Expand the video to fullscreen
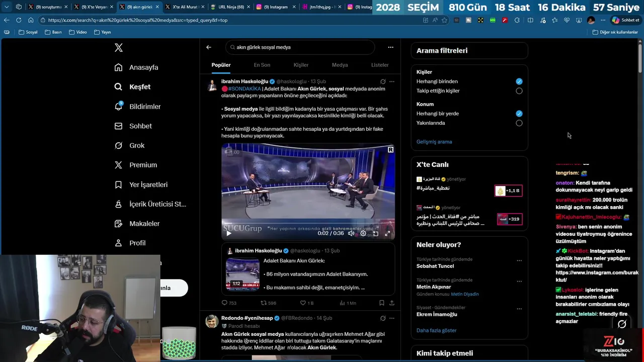The image size is (644, 362). point(387,233)
